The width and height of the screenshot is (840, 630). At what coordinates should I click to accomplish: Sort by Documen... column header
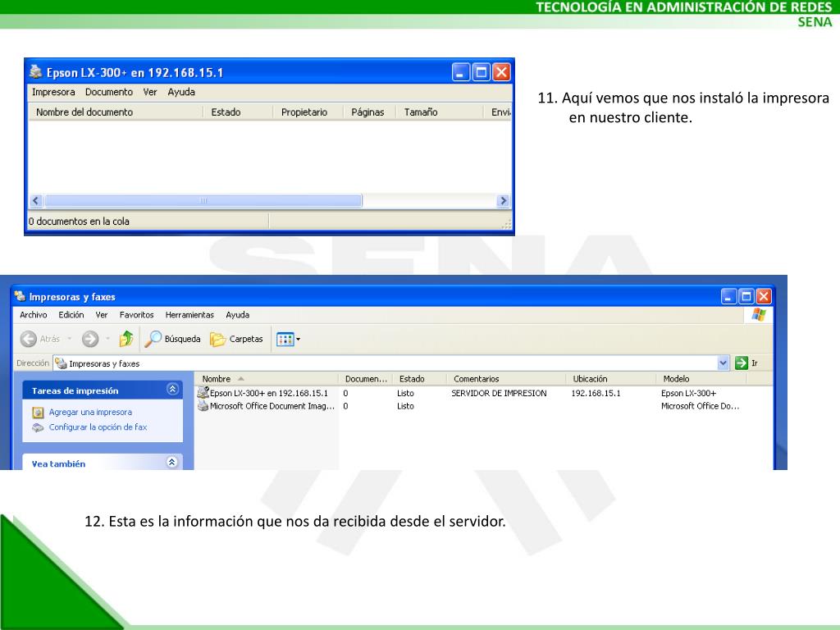366,379
